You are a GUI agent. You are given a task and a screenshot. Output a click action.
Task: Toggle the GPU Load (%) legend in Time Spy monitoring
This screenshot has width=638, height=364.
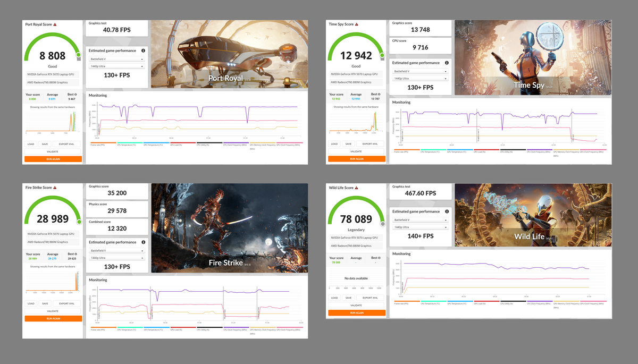point(486,151)
